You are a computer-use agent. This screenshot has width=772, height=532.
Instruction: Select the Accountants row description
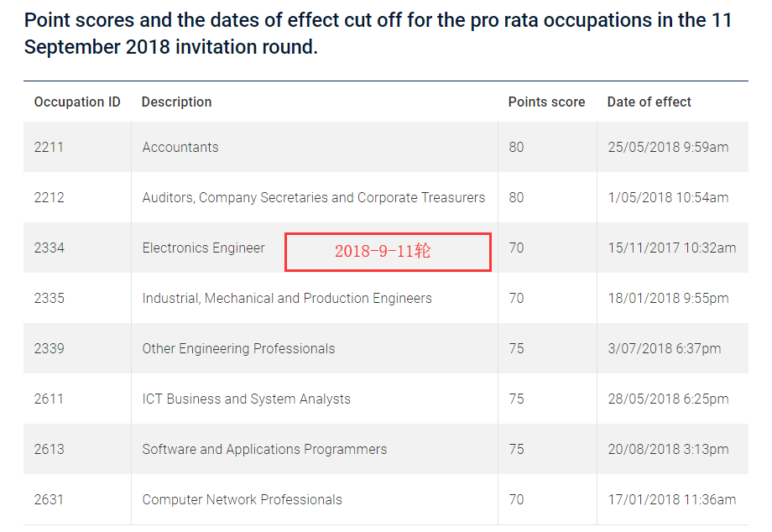click(180, 148)
